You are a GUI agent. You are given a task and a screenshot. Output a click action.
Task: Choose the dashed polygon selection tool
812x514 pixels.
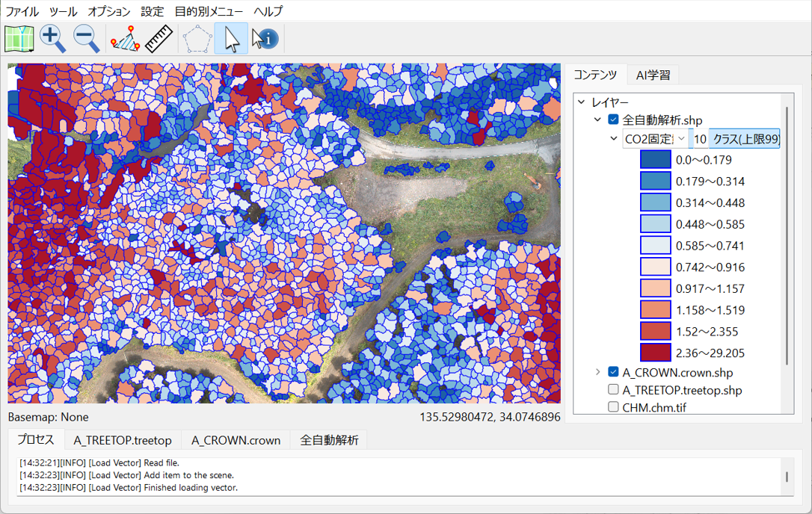tap(197, 39)
